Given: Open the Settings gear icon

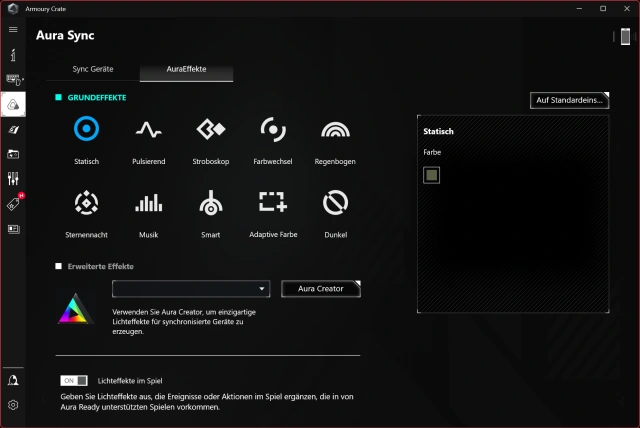Looking at the screenshot, I should (x=13, y=405).
